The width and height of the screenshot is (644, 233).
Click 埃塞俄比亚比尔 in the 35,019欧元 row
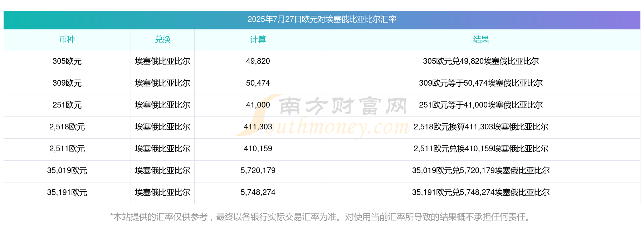[162, 171]
